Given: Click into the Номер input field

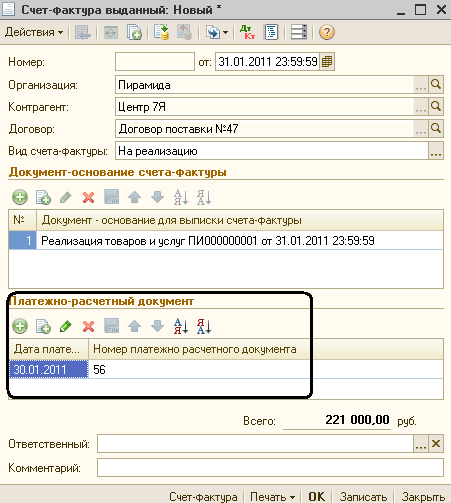Looking at the screenshot, I should click(155, 62).
